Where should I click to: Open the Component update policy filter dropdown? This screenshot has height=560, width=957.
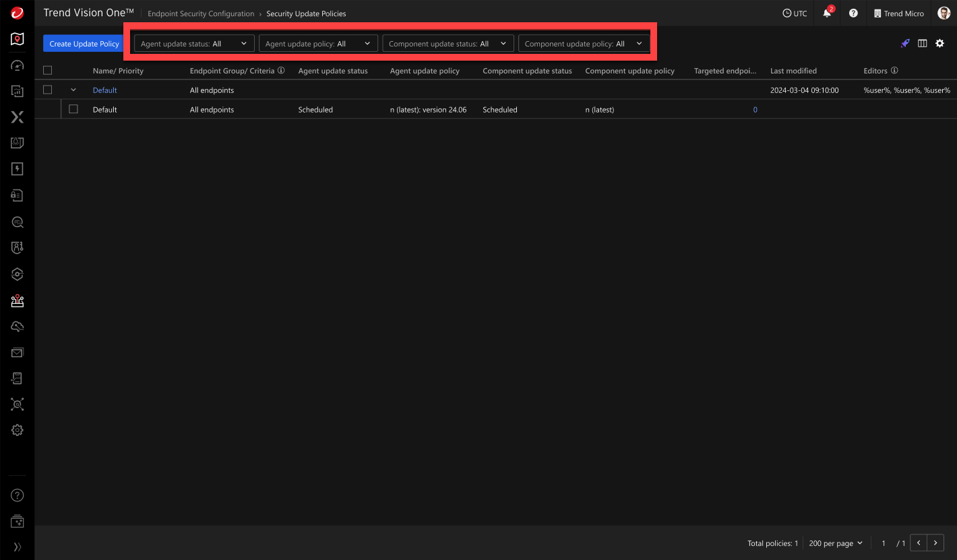(x=584, y=44)
